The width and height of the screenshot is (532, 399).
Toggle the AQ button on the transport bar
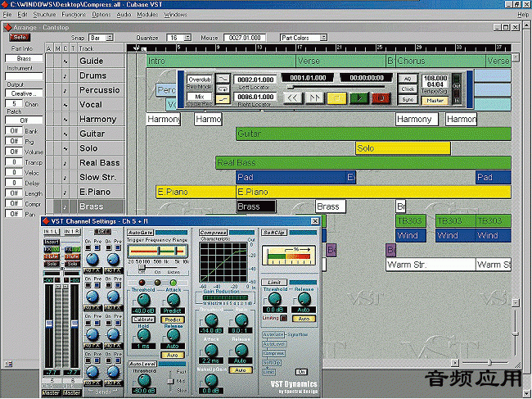[408, 79]
